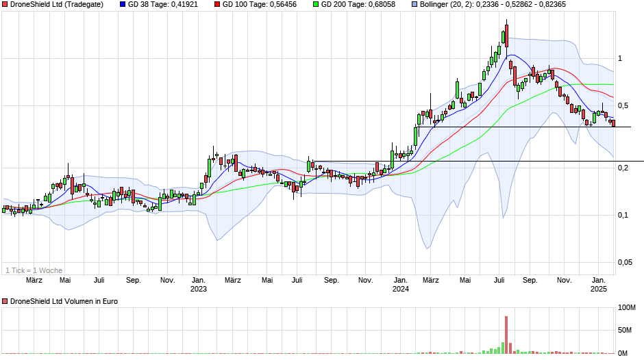Click '1 Tick = 1 Woche' note
644x360 pixels.
pyautogui.click(x=34, y=270)
